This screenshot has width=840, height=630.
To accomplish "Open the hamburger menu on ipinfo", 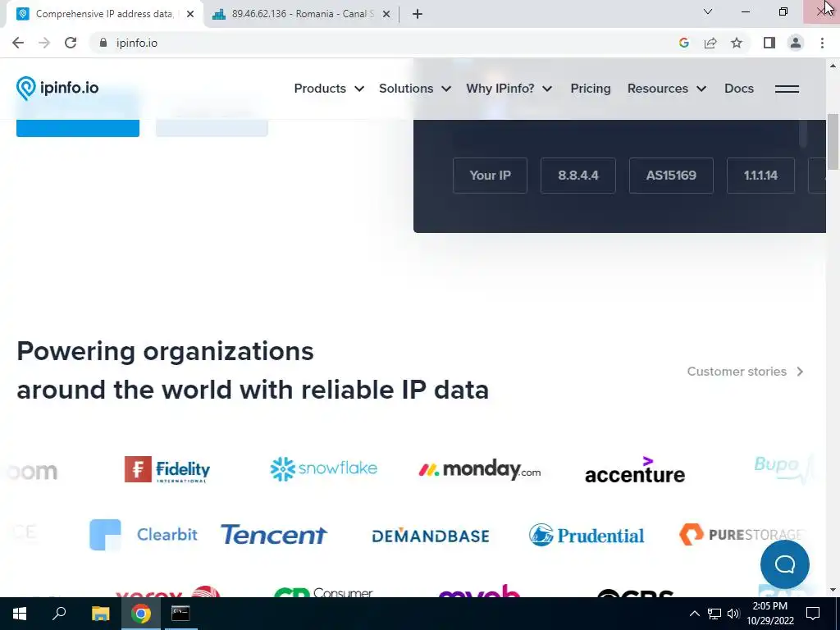I will (787, 89).
